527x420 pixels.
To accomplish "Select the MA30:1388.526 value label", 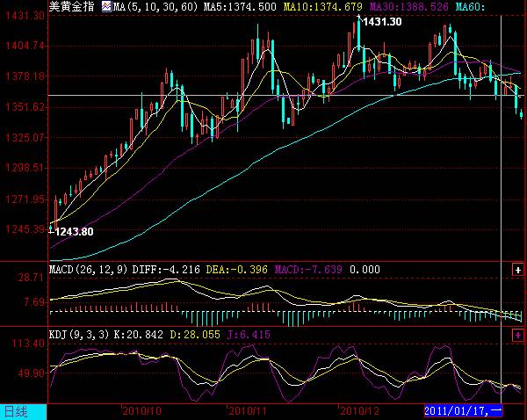I will click(409, 7).
